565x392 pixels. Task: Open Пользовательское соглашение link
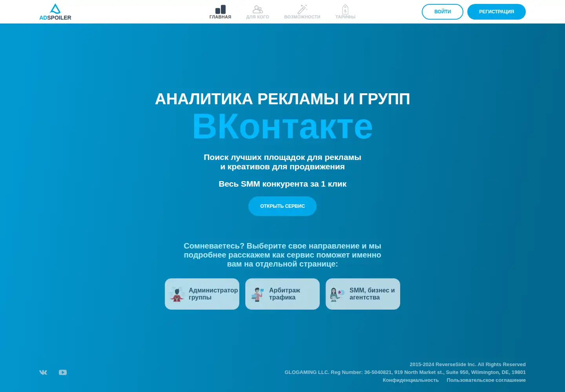click(486, 380)
